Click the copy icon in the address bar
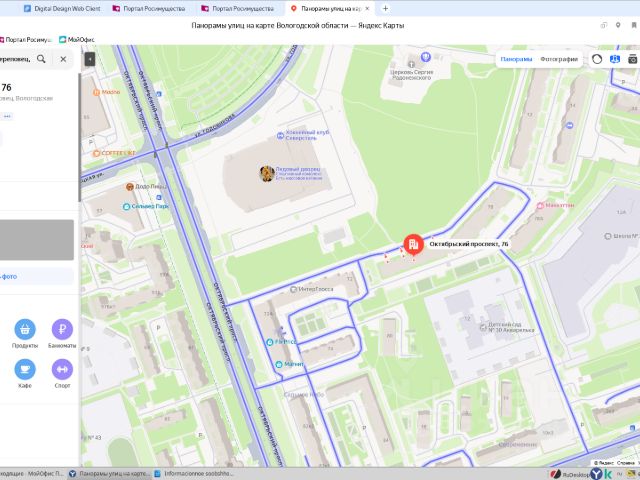The width and height of the screenshot is (640, 480). pyautogui.click(x=604, y=25)
